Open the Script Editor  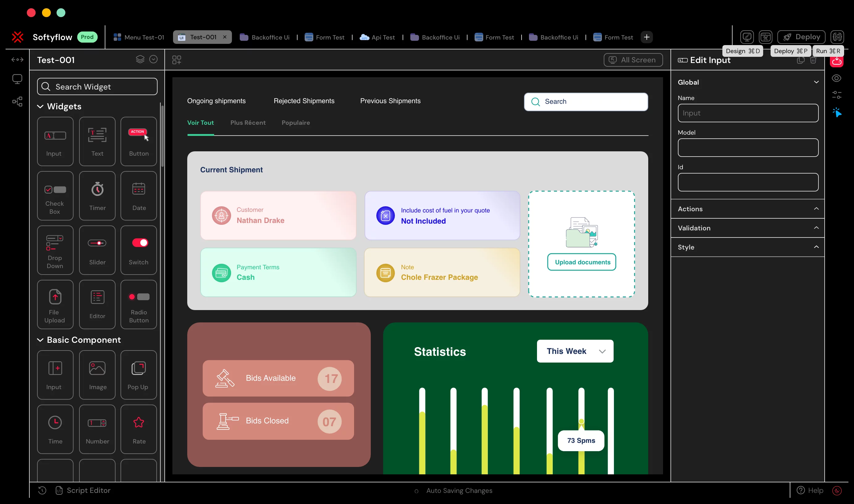tap(83, 490)
